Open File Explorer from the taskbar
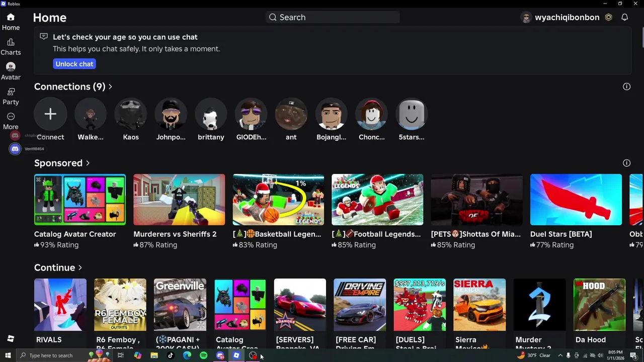This screenshot has height=362, width=644. tap(154, 355)
